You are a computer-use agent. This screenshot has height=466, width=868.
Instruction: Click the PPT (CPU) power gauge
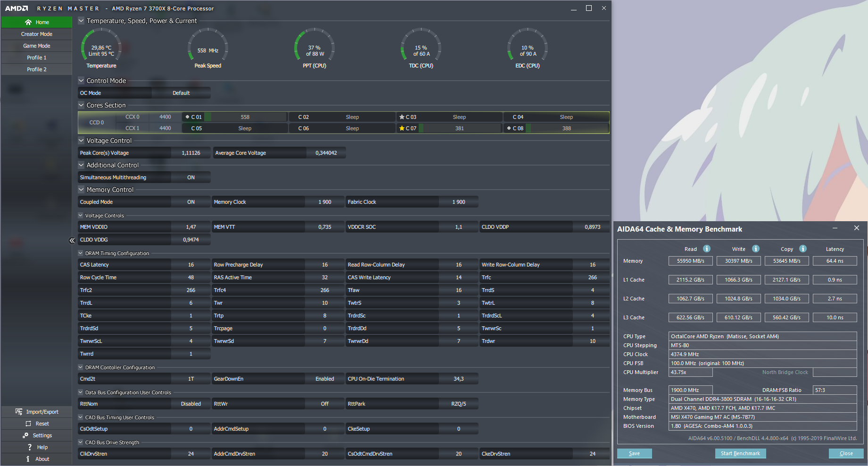314,49
